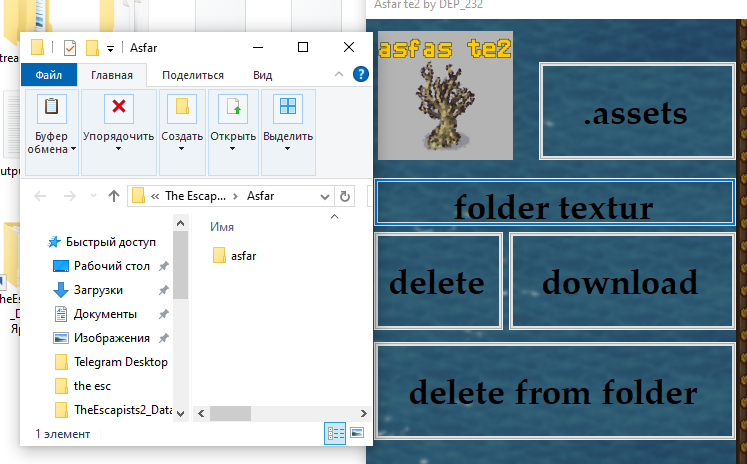Go back in Explorer navigation

40,196
